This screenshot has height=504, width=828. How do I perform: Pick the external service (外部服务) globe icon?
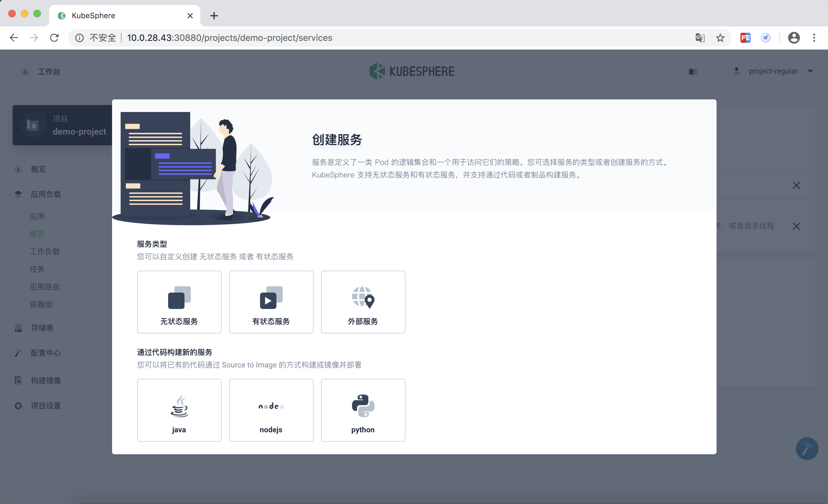363,298
